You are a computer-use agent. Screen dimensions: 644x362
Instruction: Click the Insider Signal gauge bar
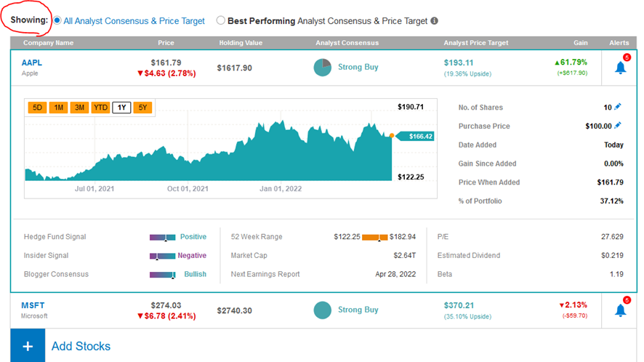(162, 256)
